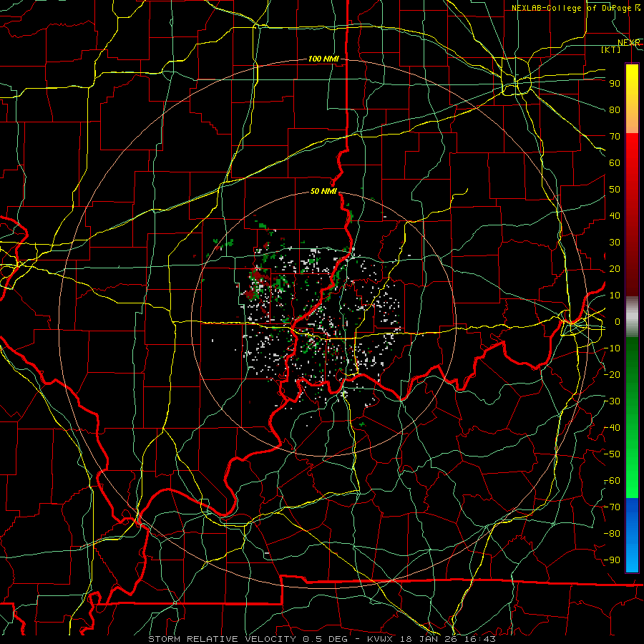Click the 100 NMI range ring label
The image size is (644, 644).
point(323,59)
